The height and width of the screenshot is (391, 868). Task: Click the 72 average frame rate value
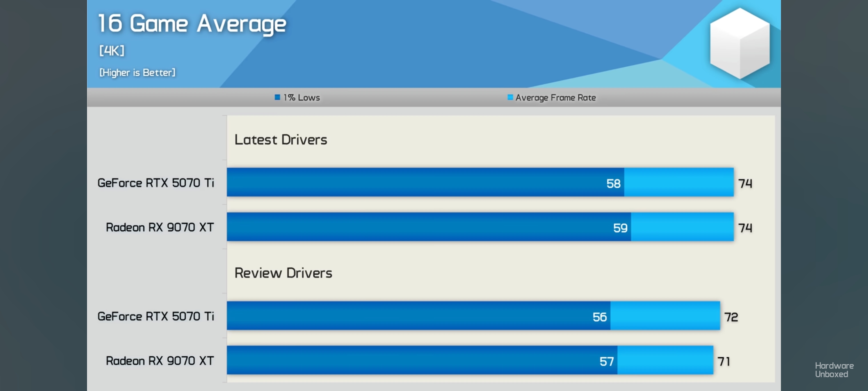point(731,317)
